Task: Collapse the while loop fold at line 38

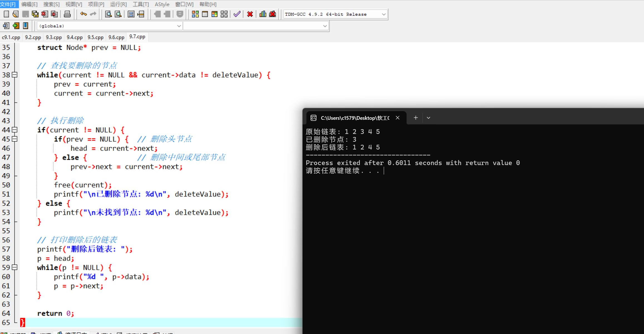Action: [15, 75]
